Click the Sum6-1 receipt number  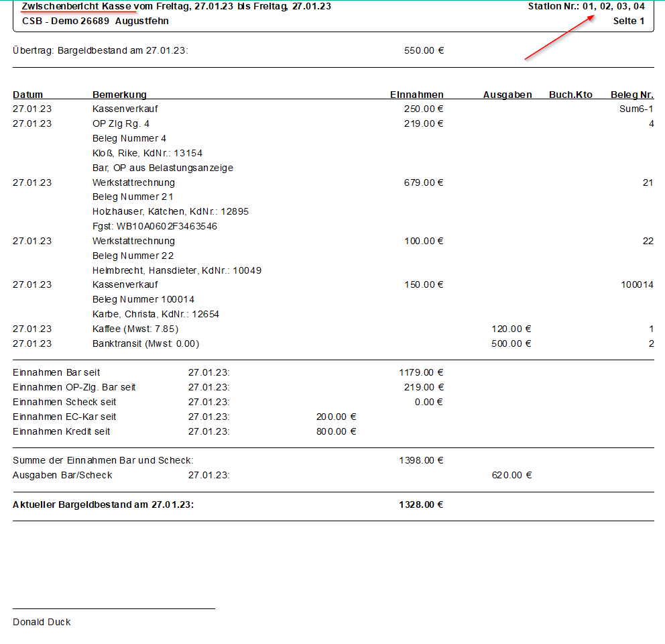(636, 109)
